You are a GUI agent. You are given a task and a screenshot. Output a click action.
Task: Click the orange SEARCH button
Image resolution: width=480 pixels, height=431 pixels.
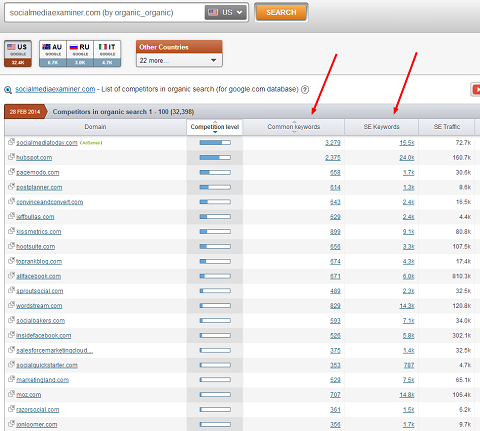pos(281,13)
